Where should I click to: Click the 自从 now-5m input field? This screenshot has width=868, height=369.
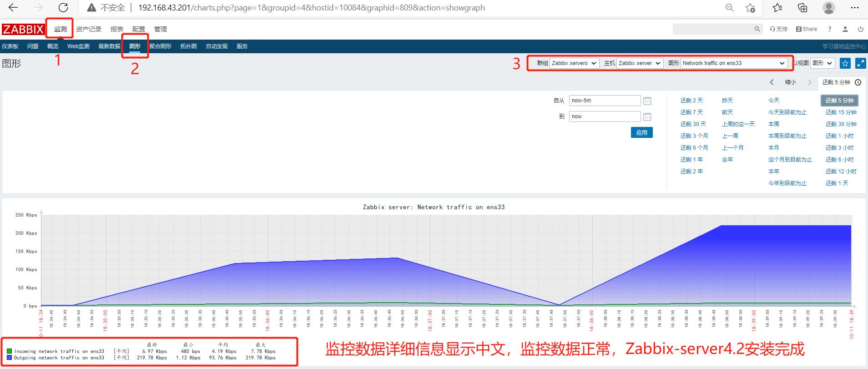pos(605,101)
